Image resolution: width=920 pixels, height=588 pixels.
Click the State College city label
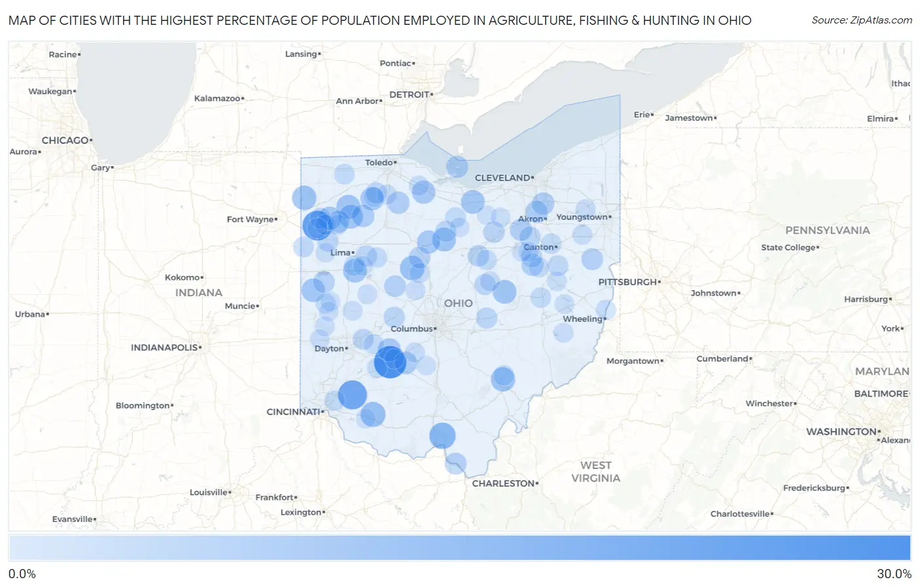coord(788,248)
